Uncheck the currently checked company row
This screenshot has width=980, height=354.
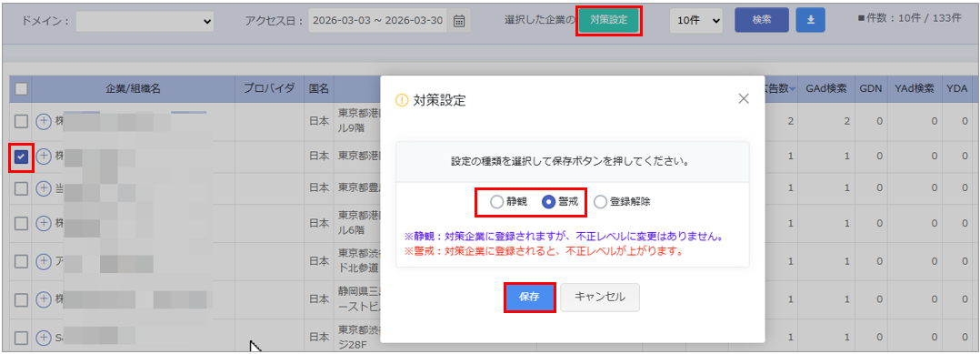pyautogui.click(x=21, y=157)
